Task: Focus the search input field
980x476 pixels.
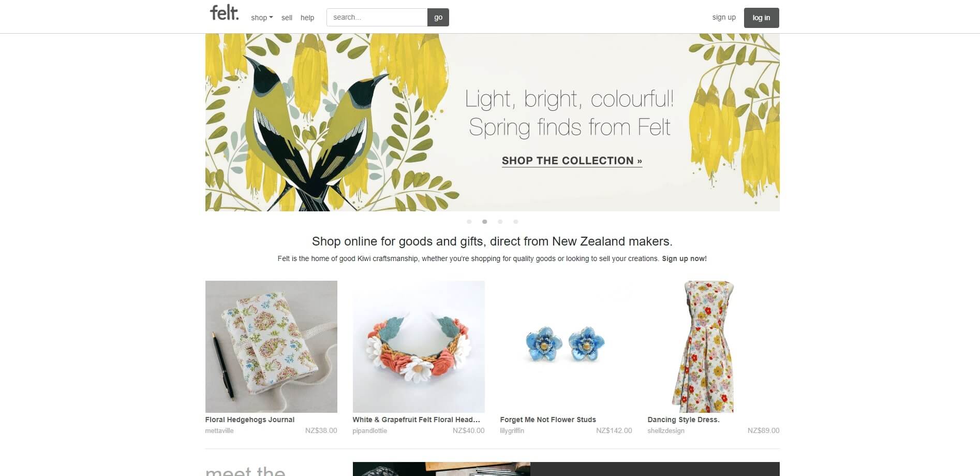Action: pos(377,17)
